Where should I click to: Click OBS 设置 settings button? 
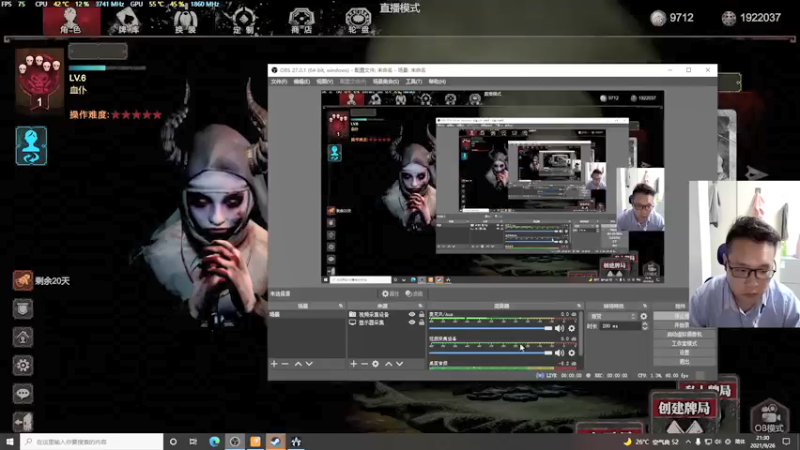pyautogui.click(x=684, y=353)
